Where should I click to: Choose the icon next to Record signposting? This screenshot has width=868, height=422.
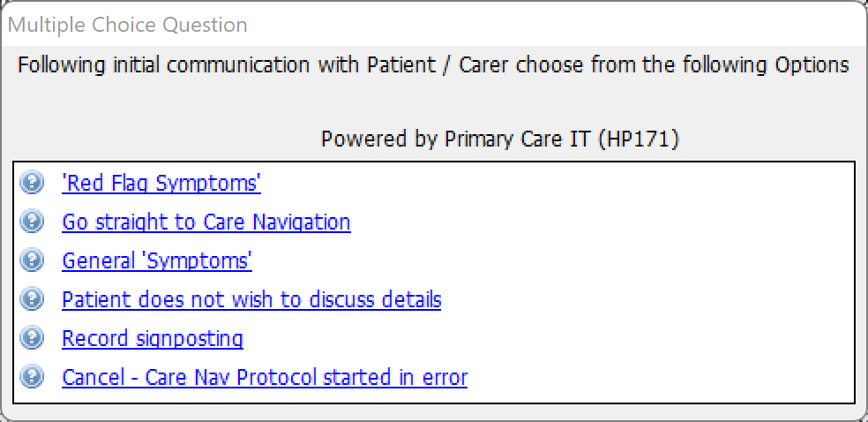click(x=32, y=337)
